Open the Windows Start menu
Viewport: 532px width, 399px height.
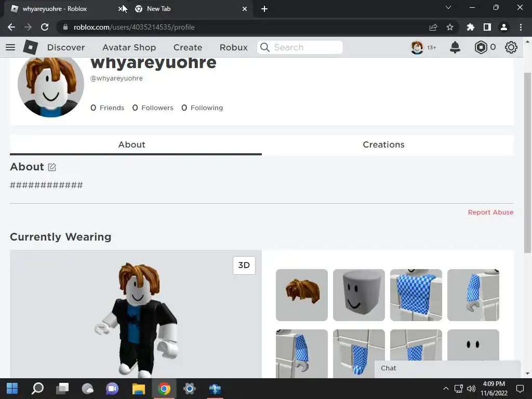[x=12, y=389]
